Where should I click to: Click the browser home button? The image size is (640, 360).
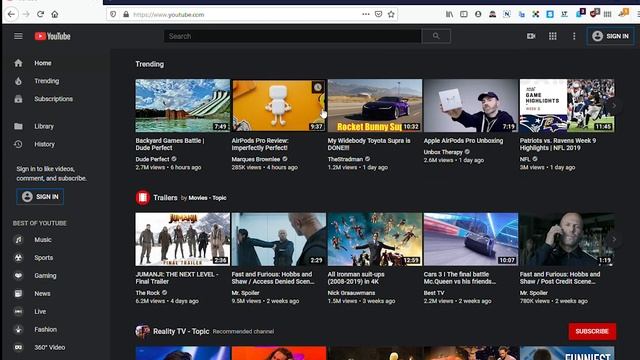[x=55, y=14]
